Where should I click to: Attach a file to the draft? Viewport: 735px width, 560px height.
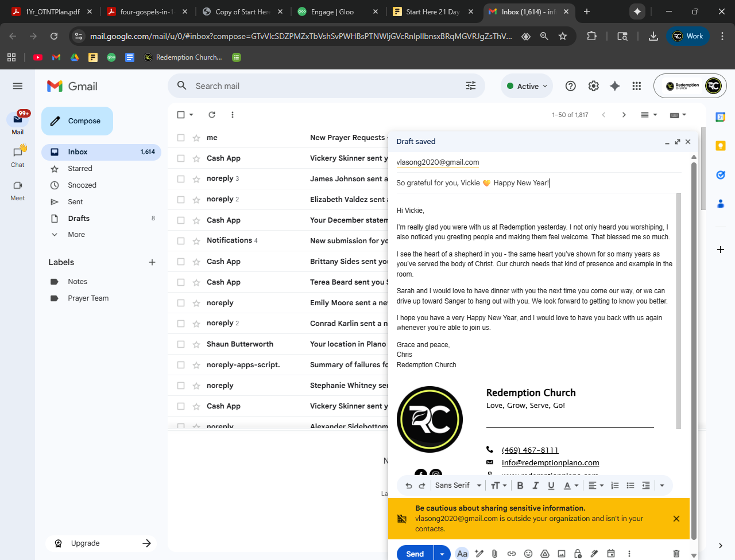[x=494, y=554]
